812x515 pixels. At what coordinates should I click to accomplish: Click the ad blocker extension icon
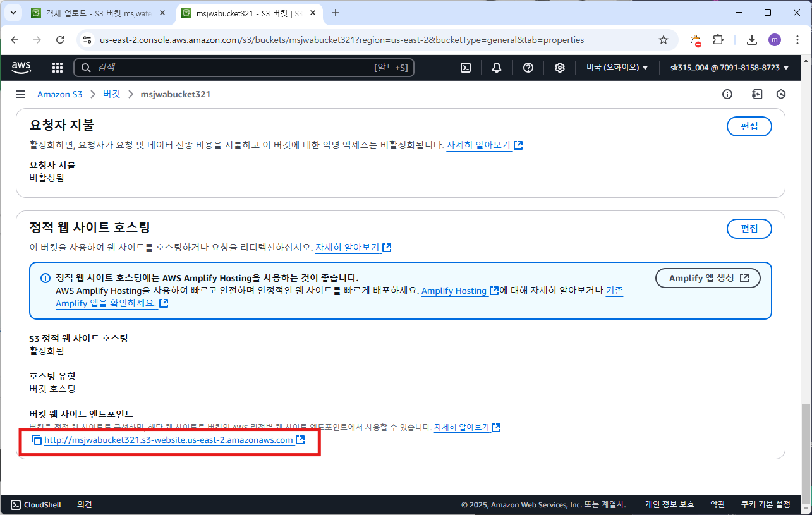tap(696, 40)
